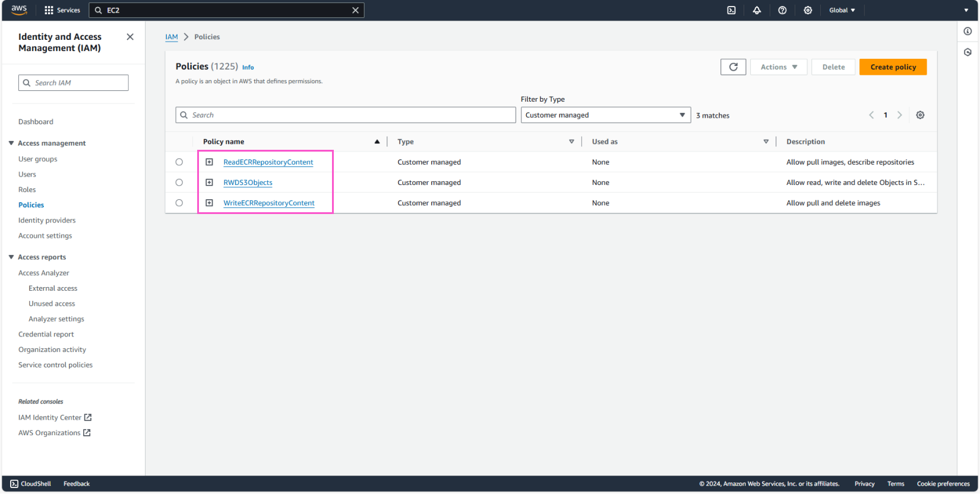Collapse the Access reports section
This screenshot has width=980, height=494.
click(x=11, y=257)
